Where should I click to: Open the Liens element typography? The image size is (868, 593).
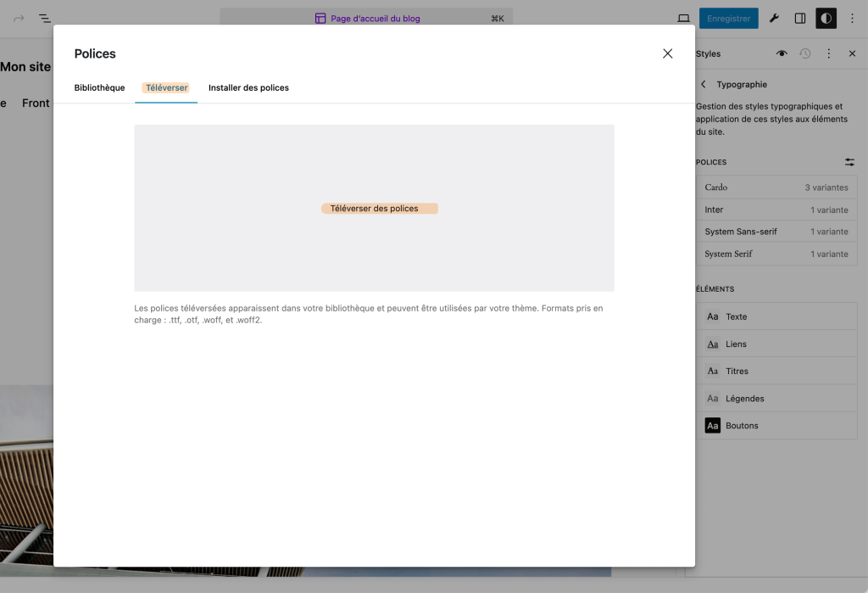point(776,344)
